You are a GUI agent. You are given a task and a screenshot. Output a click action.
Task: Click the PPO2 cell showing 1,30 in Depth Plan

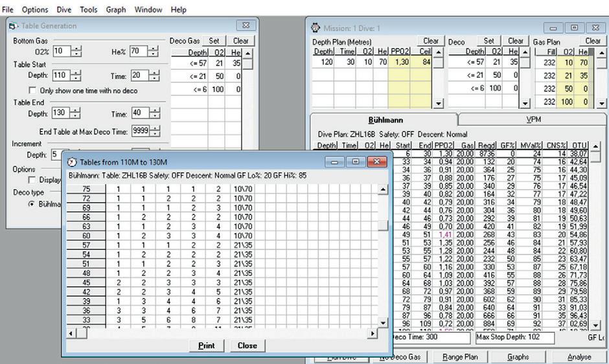coord(399,62)
